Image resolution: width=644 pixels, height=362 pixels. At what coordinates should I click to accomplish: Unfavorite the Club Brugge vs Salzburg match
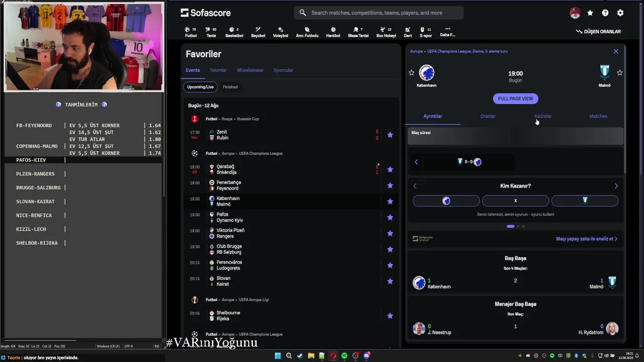click(390, 249)
